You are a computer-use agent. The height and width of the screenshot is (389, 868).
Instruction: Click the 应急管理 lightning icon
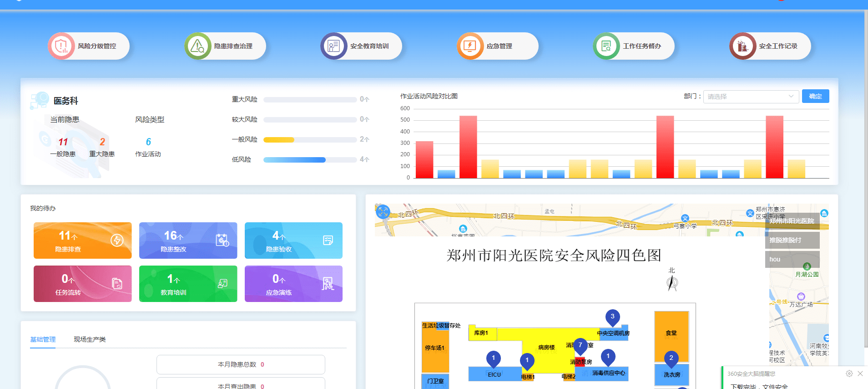[470, 46]
